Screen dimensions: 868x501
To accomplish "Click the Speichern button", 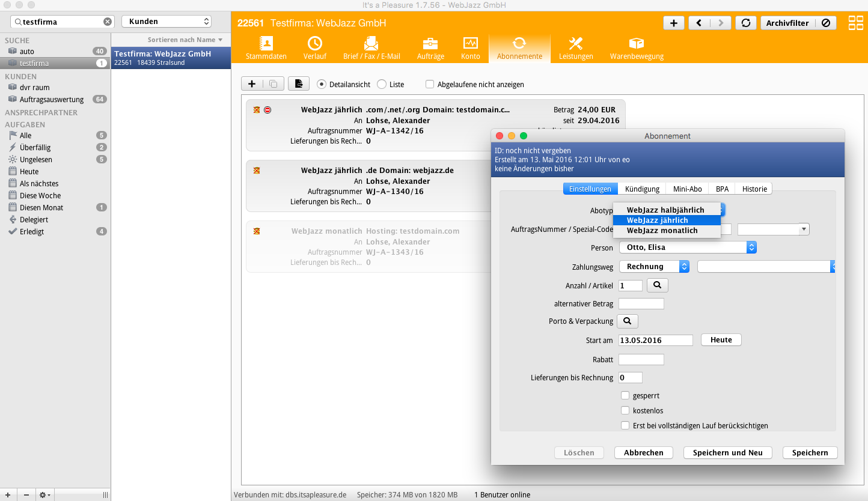I will [x=810, y=452].
